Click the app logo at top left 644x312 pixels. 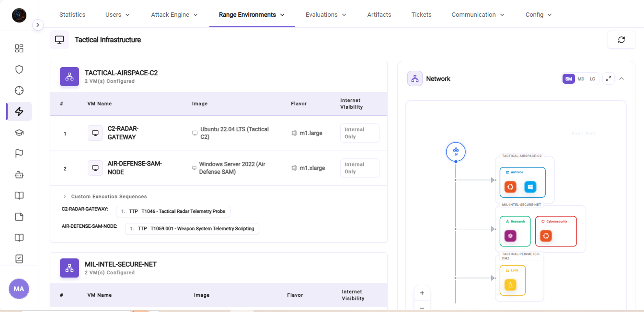(19, 15)
